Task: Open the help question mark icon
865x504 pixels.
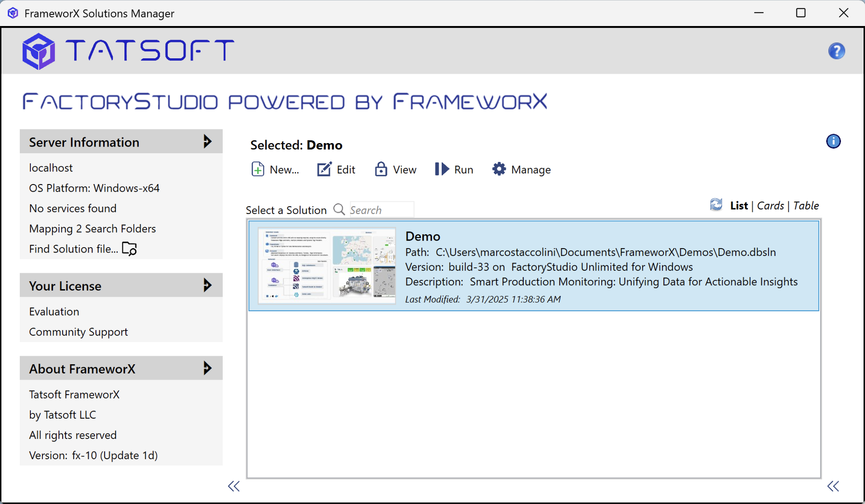Action: coord(837,51)
